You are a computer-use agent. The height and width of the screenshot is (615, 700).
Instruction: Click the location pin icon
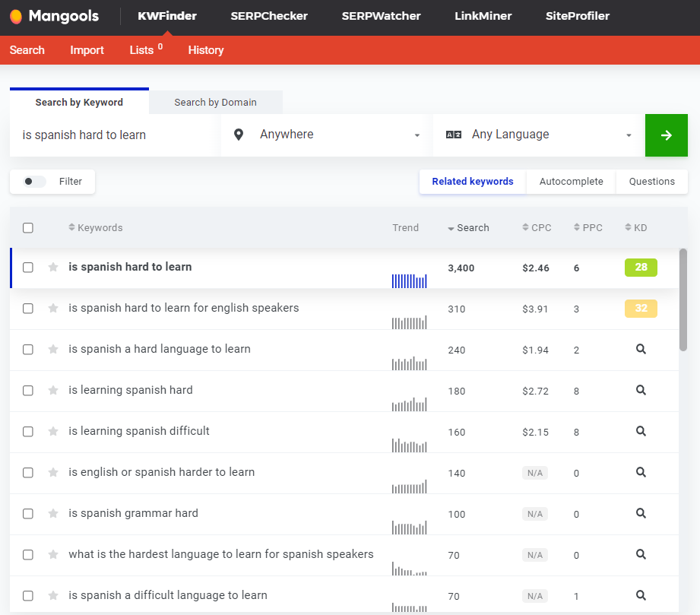[239, 135]
